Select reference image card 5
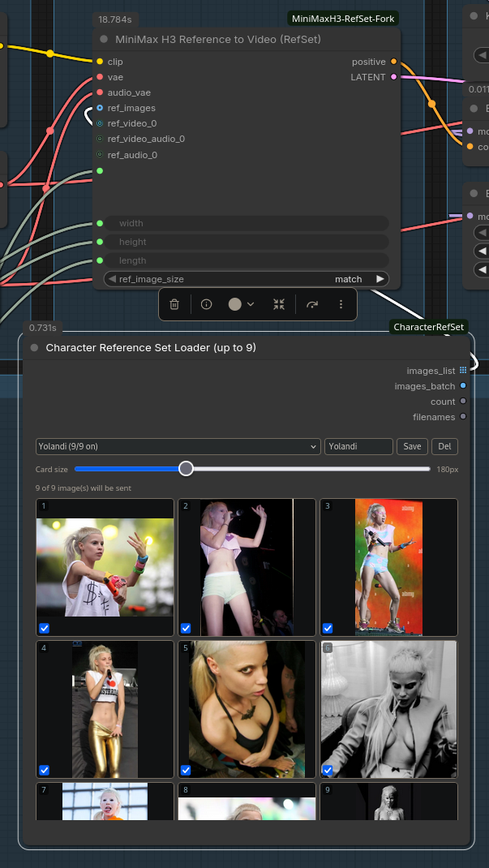489x868 pixels. point(247,709)
